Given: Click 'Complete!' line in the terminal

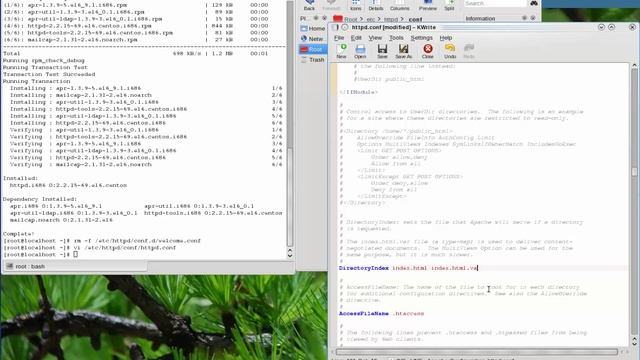Looking at the screenshot, I should tap(19, 234).
